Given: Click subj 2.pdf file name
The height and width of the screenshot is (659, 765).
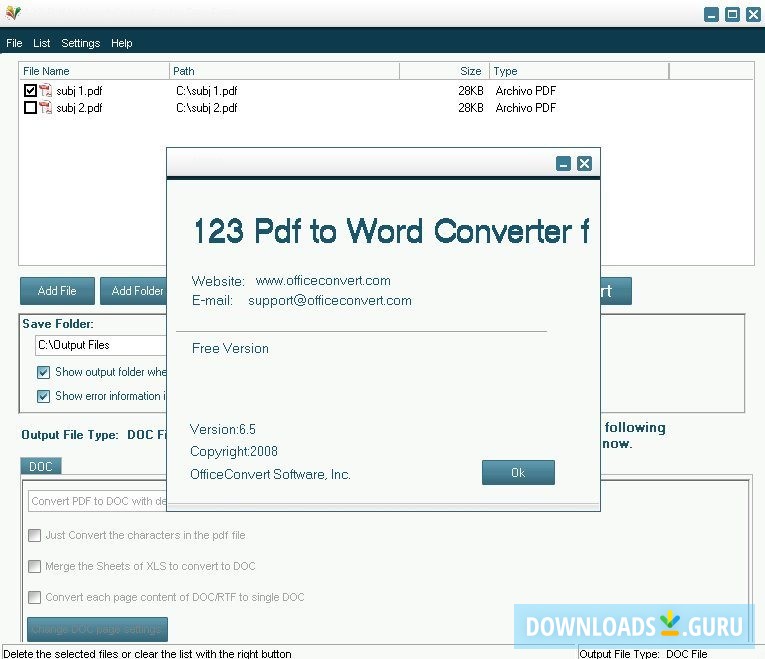Looking at the screenshot, I should [79, 108].
